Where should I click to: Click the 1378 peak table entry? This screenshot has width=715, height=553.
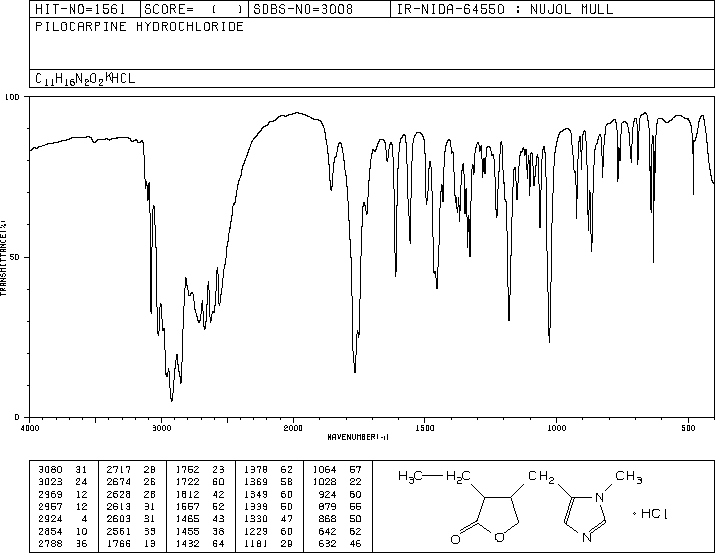tap(268, 469)
